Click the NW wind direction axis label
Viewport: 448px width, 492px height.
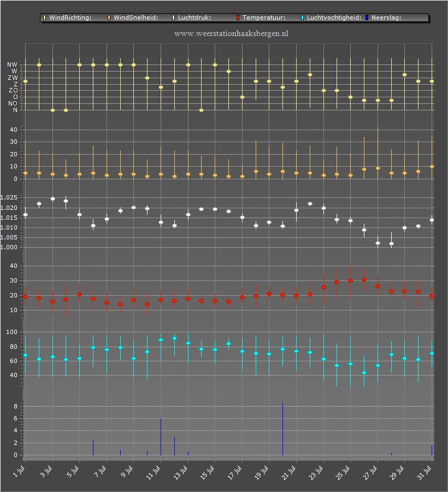click(x=13, y=65)
